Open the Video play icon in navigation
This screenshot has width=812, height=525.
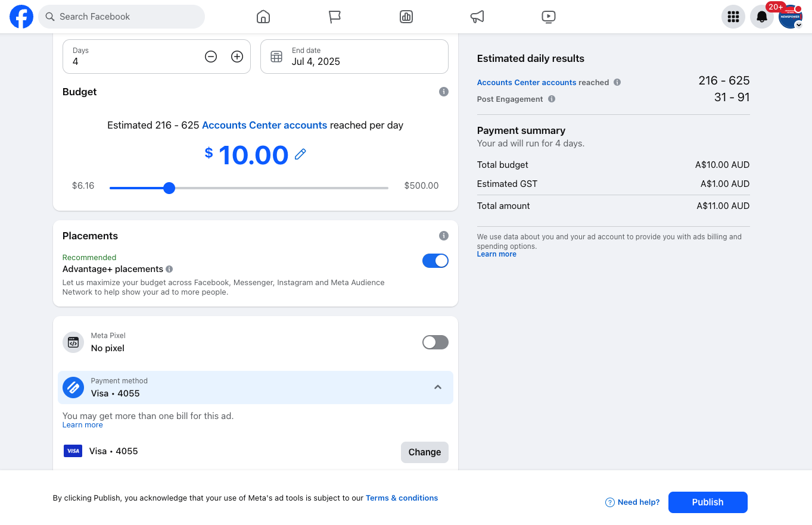coord(549,17)
